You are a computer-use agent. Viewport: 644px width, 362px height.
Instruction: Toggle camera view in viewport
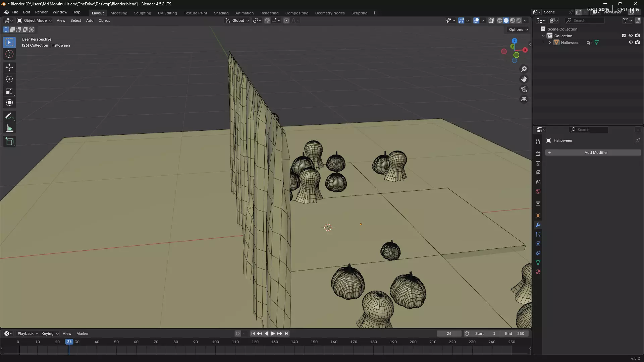(x=524, y=89)
